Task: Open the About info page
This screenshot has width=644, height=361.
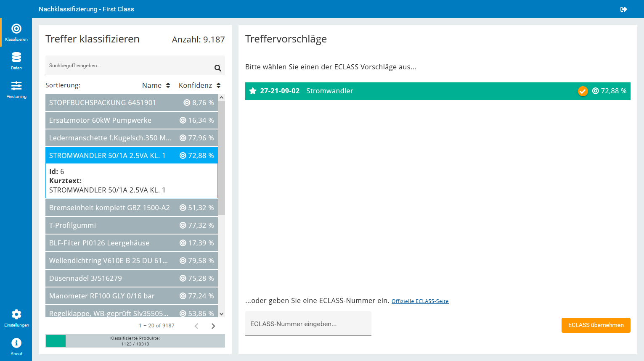Action: pos(16,346)
